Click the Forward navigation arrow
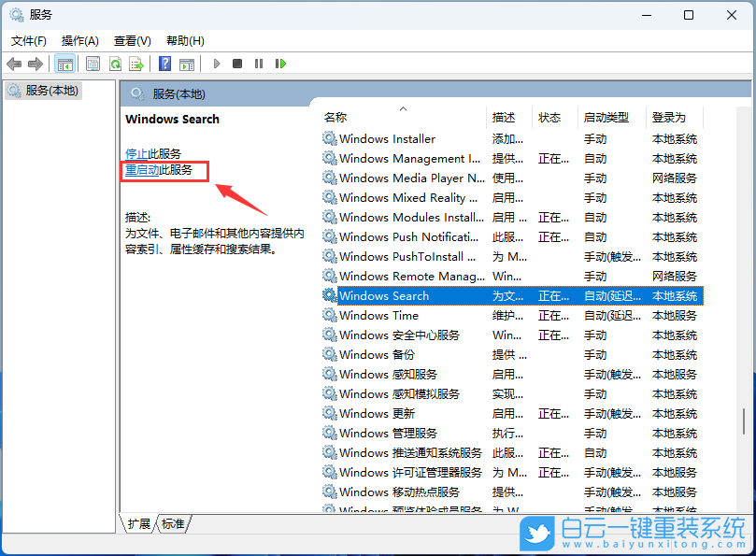 tap(36, 64)
